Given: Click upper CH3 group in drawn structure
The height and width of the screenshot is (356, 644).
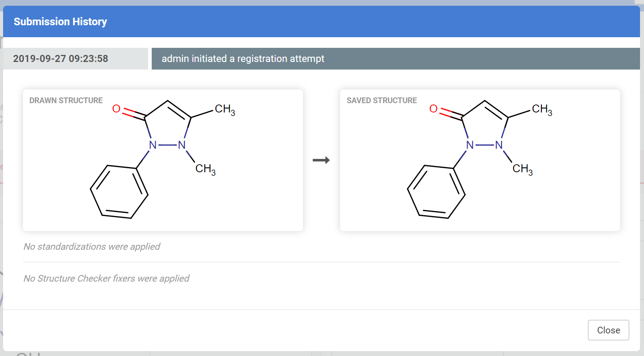Looking at the screenshot, I should pyautogui.click(x=225, y=109).
